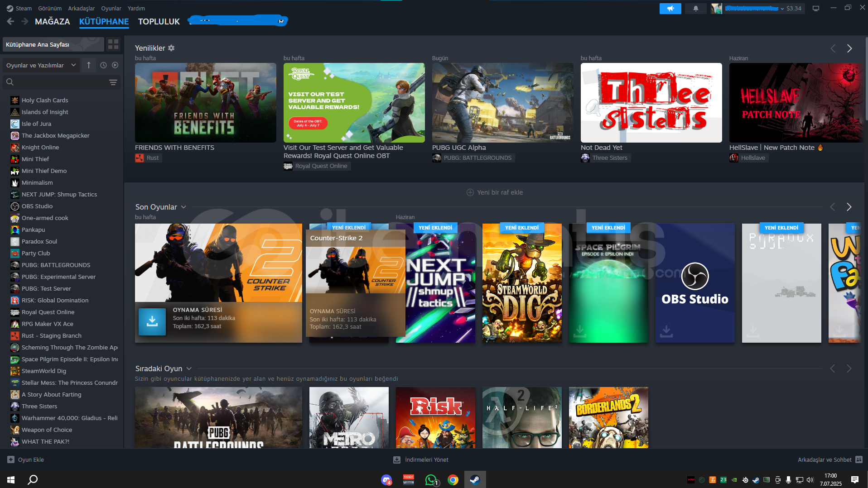Click the announcements megaphone icon
This screenshot has width=868, height=488.
(670, 8)
